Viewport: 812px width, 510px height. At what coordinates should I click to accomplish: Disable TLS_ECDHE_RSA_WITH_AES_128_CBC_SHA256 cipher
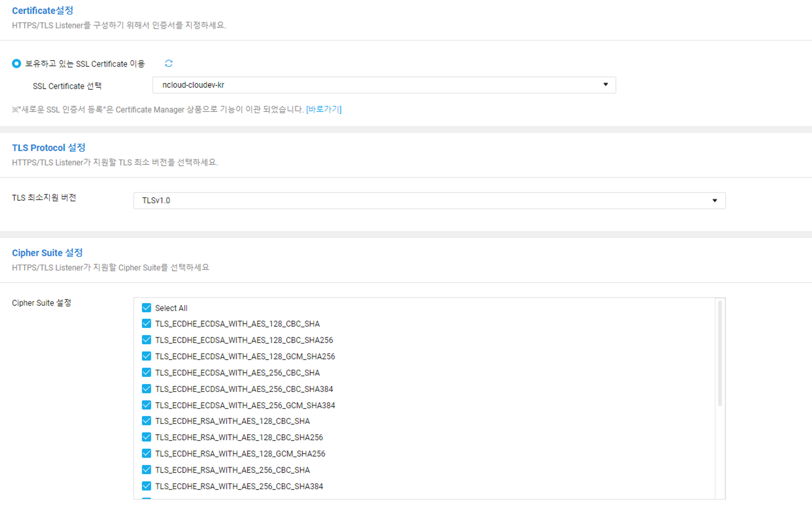[x=147, y=437]
